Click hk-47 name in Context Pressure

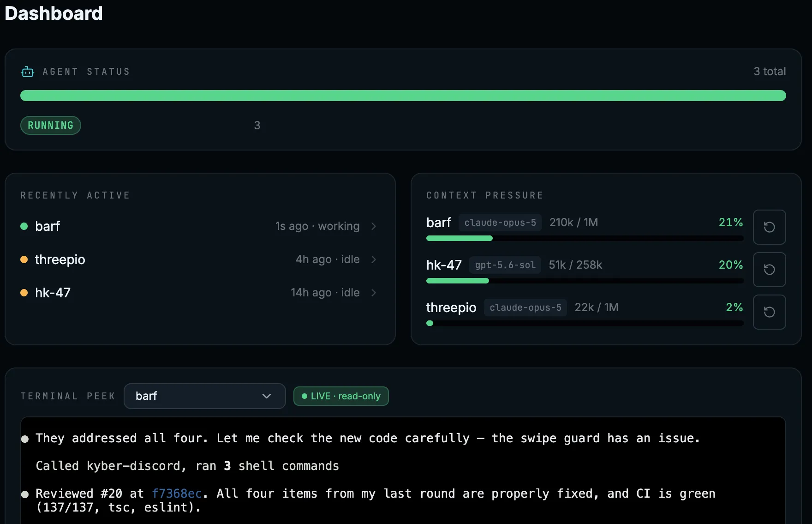pyautogui.click(x=444, y=265)
